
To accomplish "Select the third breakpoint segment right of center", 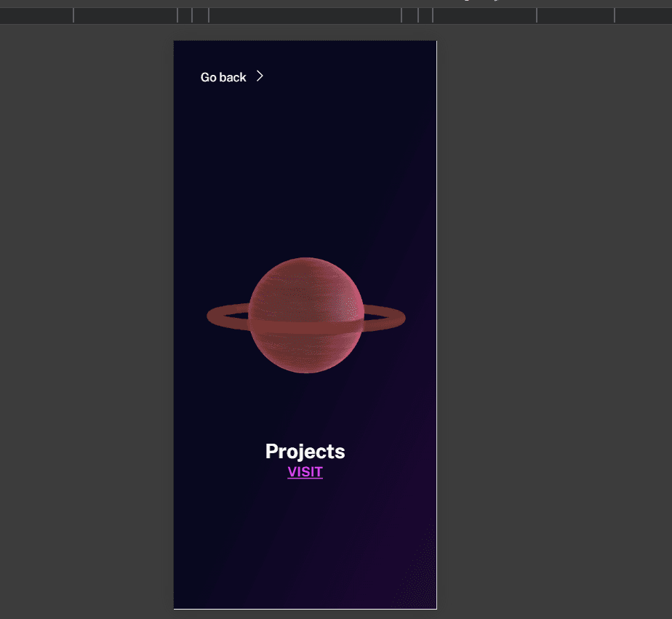I will pos(484,15).
